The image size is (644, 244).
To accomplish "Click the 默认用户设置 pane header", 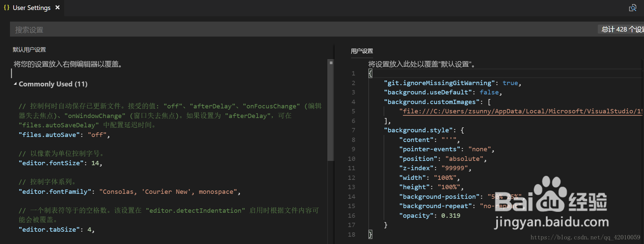I will point(29,50).
